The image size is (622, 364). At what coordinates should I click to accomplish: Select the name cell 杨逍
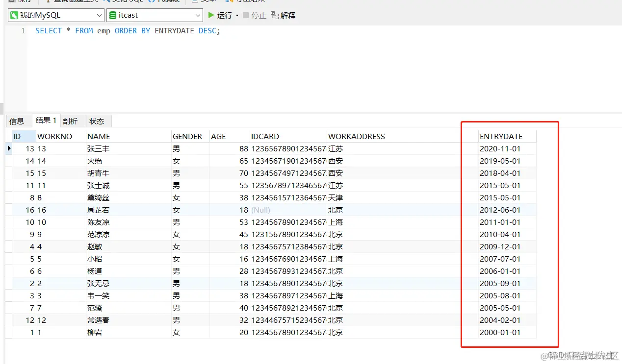pyautogui.click(x=129, y=271)
